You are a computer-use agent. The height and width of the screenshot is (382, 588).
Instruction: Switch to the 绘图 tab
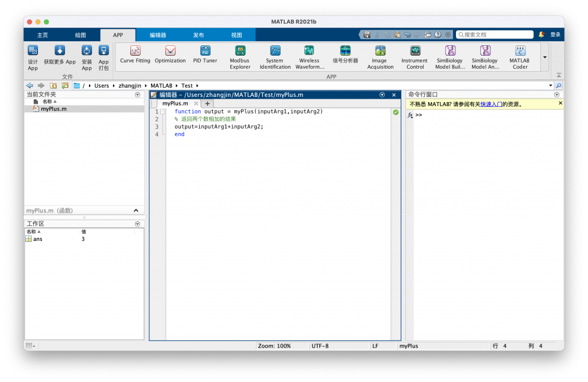tap(80, 35)
